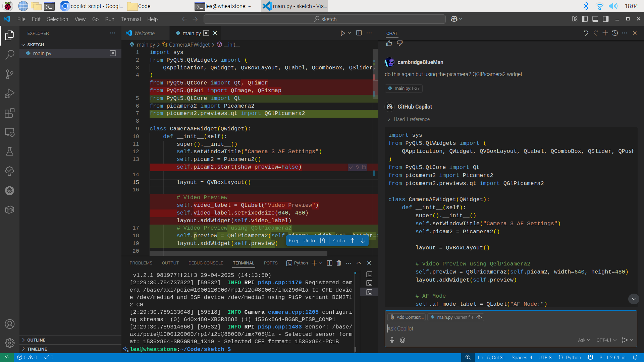This screenshot has width=644, height=362.
Task: Toggle the bottom Panel visibility
Action: pos(595,19)
